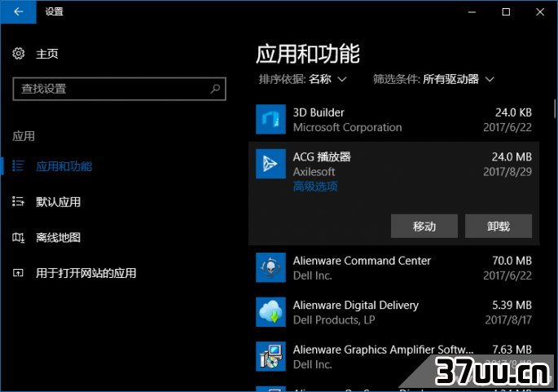The width and height of the screenshot is (558, 392).
Task: Click the app list scrollbar thumb
Action: point(555,108)
